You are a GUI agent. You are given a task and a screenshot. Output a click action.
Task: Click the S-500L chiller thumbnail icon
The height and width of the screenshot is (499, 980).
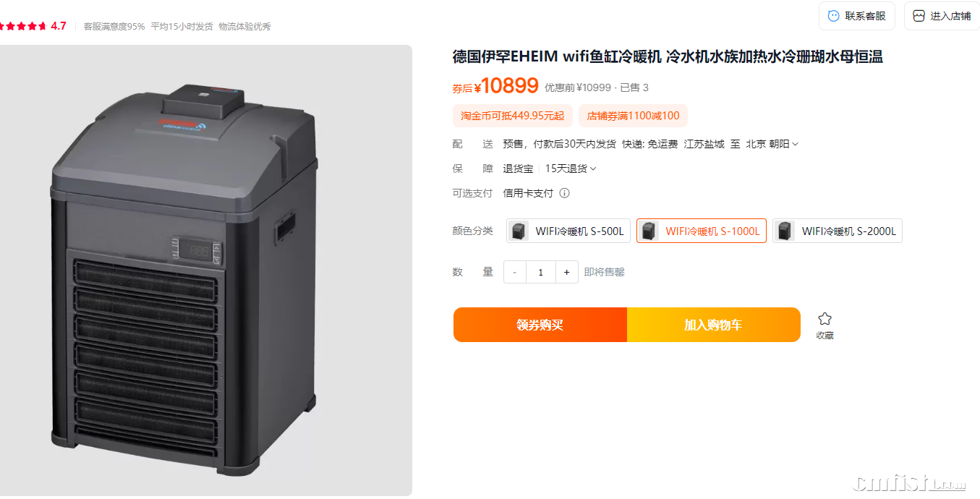(519, 231)
